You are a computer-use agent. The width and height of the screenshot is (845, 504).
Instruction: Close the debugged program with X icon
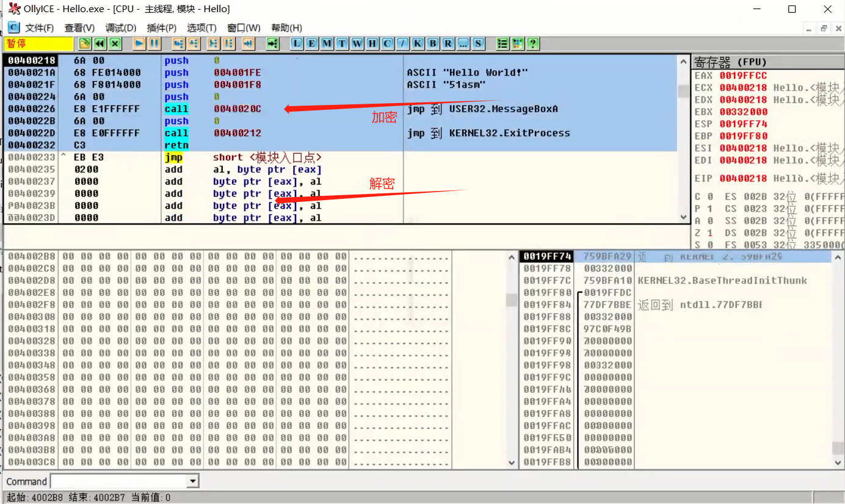coord(115,44)
